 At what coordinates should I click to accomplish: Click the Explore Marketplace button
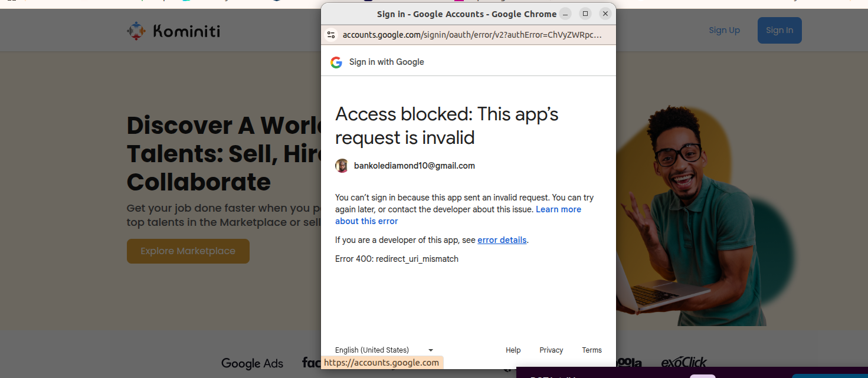click(188, 251)
